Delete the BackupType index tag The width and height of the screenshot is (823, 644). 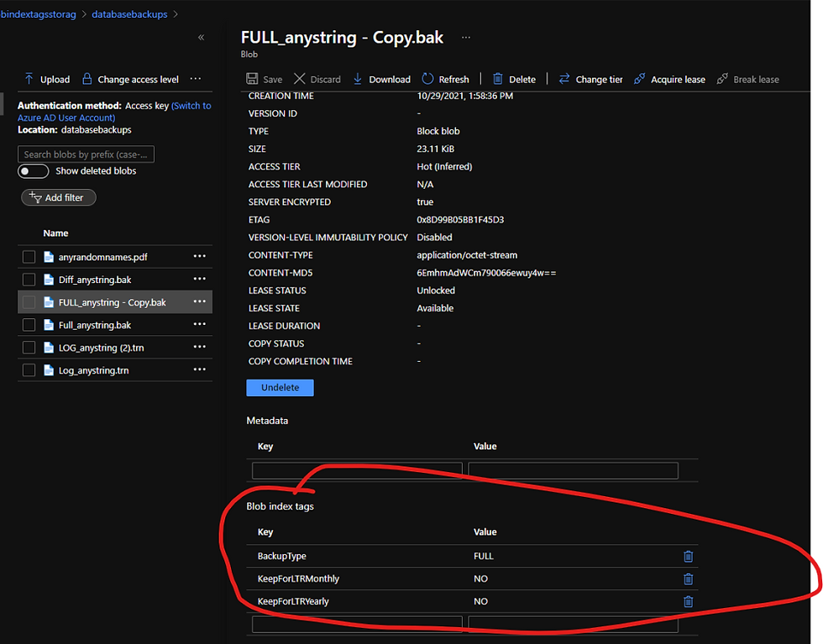688,557
